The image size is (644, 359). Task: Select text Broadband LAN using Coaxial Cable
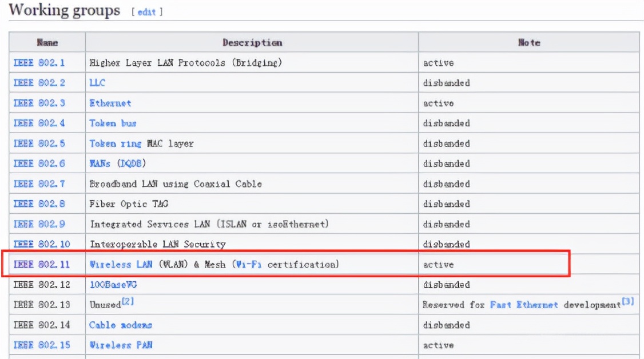click(176, 184)
